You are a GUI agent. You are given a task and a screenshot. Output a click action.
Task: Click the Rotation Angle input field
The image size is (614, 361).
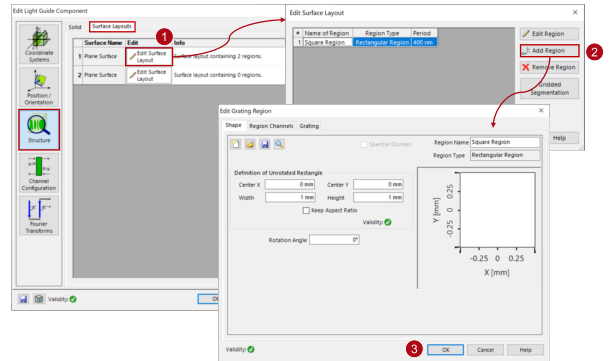coord(334,240)
